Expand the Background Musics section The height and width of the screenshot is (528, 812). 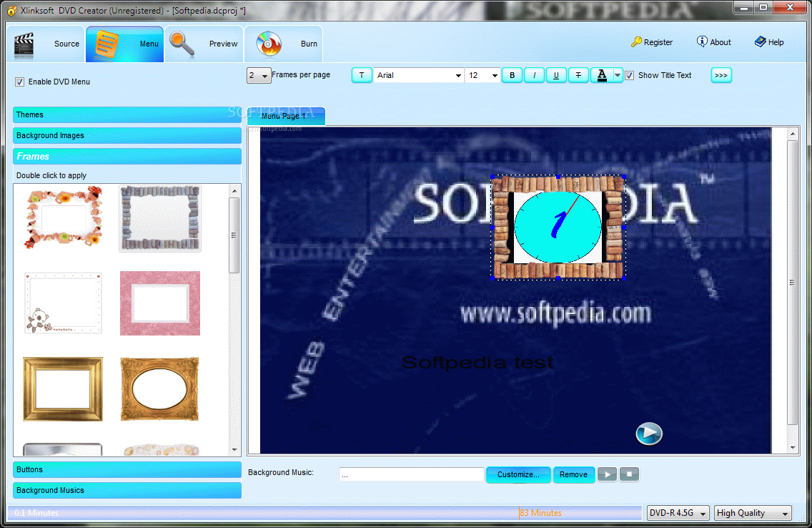click(x=127, y=490)
